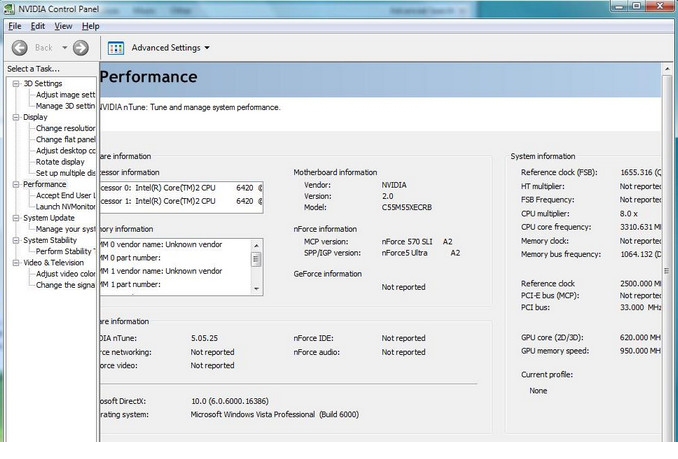Open the Back history dropdown arrow
This screenshot has width=678, height=459.
[x=64, y=48]
